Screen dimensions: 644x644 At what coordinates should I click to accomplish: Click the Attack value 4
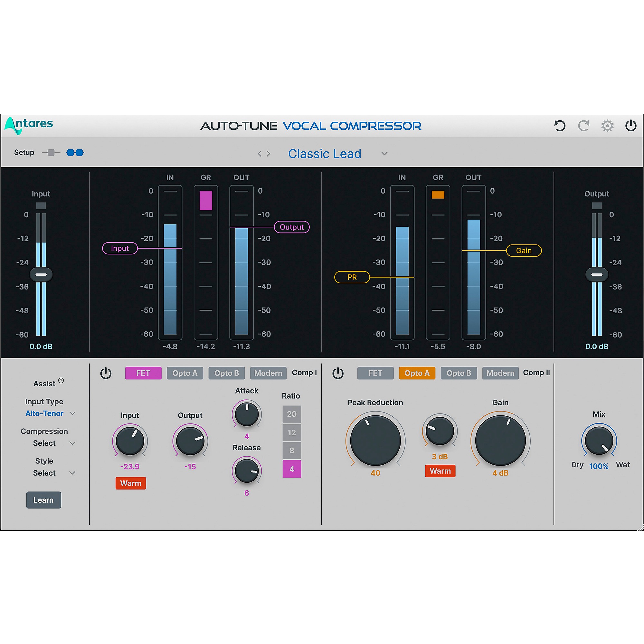coord(247,436)
